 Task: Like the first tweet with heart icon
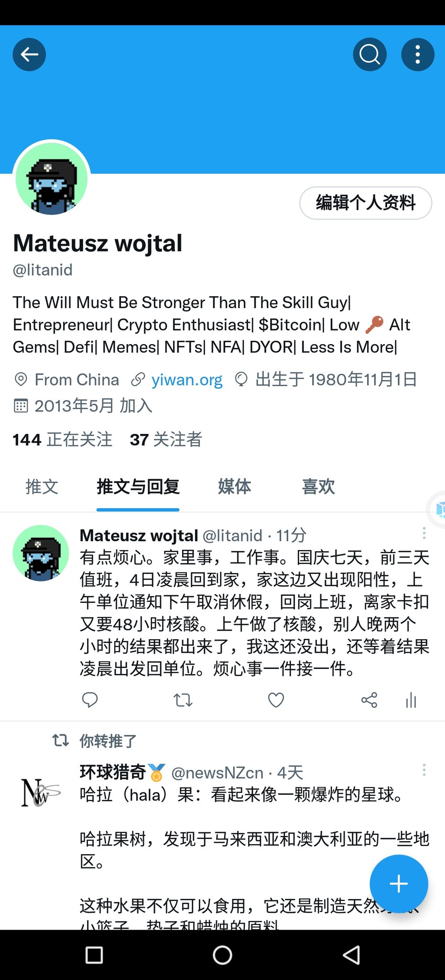point(276,700)
